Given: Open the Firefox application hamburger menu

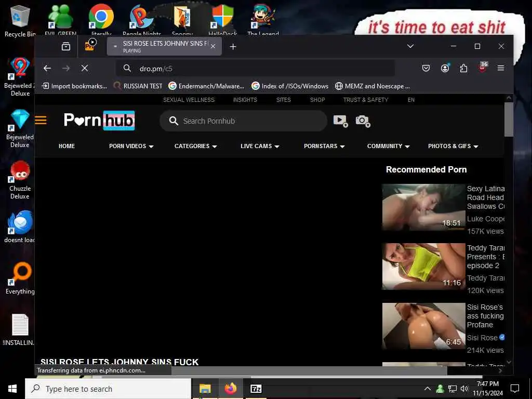Looking at the screenshot, I should (500, 68).
